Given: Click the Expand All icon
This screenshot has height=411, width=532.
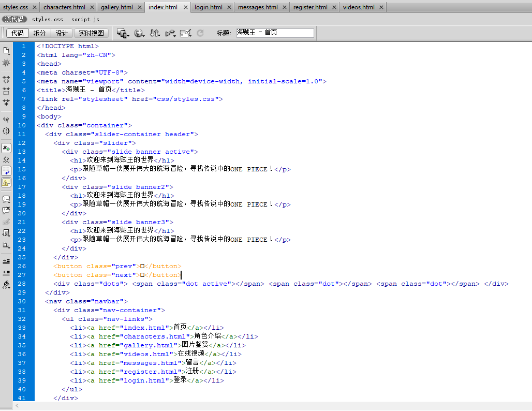Looking at the screenshot, I should click(6, 102).
